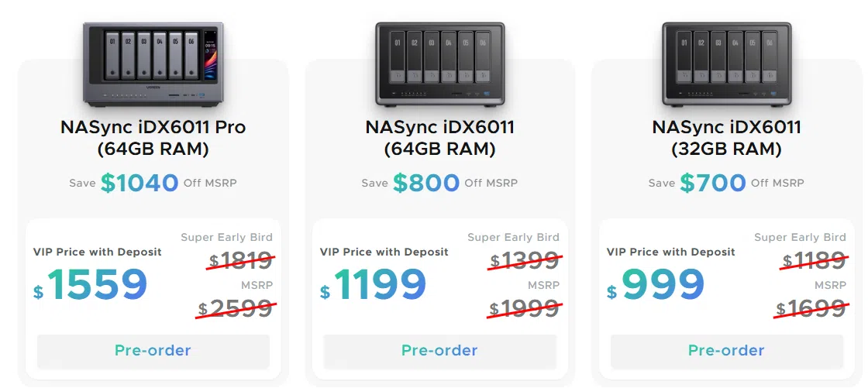Click Pre-order for iDX6011 32GB RAM
This screenshot has height=388, width=868.
click(726, 351)
